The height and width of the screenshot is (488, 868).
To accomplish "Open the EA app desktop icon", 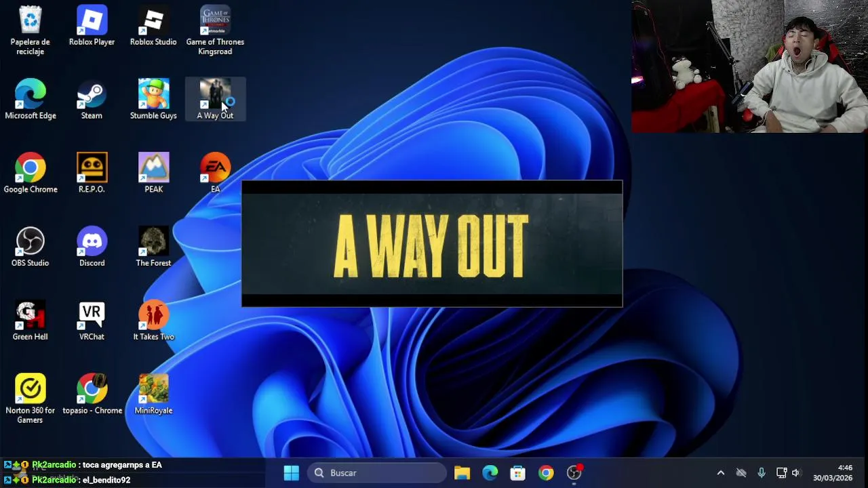I will pos(215,174).
